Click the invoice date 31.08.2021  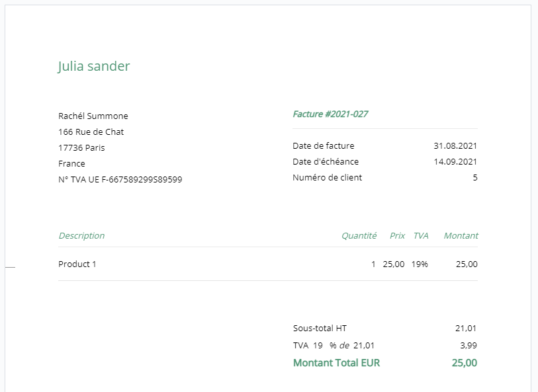455,146
